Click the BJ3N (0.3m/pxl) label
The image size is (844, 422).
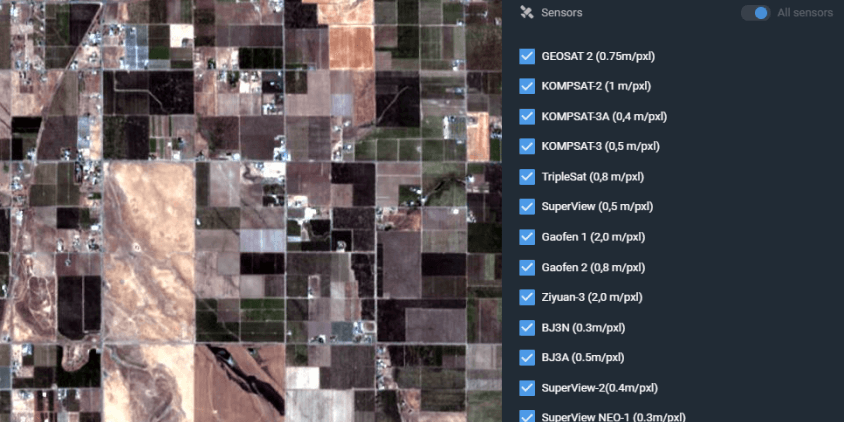tap(583, 328)
